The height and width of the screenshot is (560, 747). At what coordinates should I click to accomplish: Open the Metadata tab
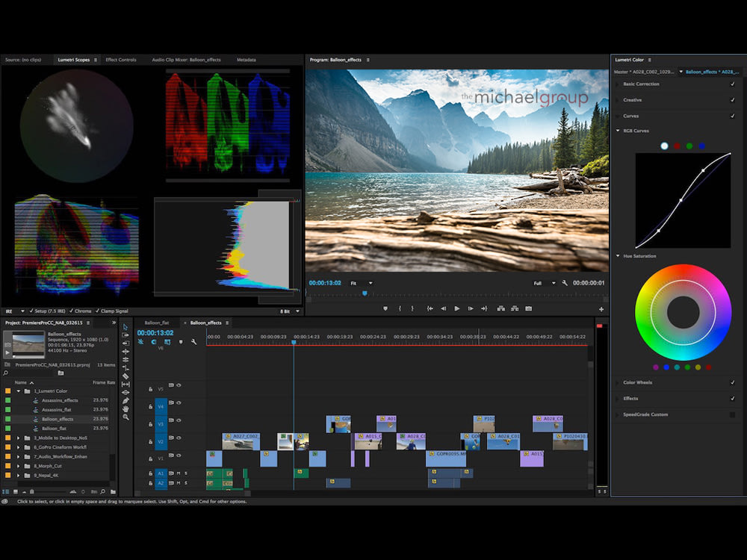click(247, 60)
